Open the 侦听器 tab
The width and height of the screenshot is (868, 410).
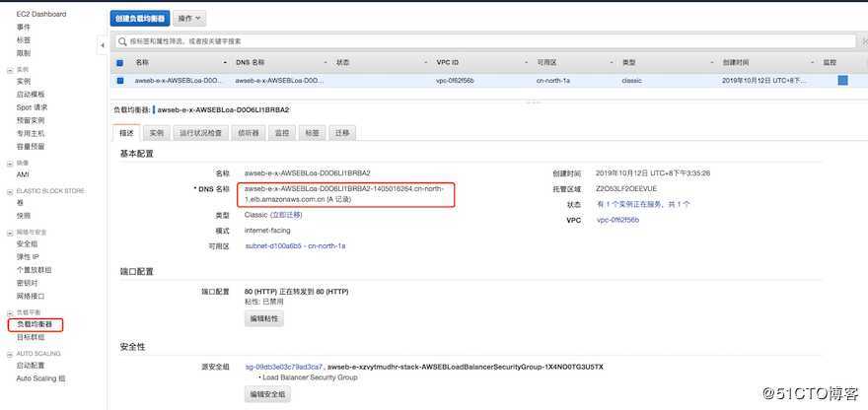coord(248,133)
